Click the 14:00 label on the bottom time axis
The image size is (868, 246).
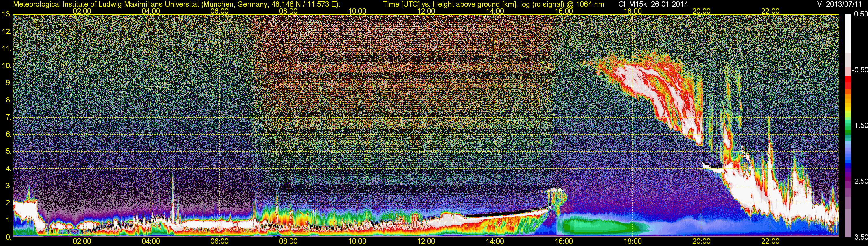[495, 241]
